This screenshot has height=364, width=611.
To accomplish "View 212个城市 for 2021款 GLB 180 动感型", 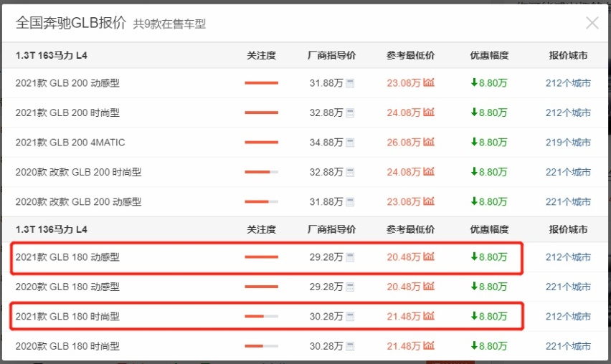I will [x=568, y=257].
